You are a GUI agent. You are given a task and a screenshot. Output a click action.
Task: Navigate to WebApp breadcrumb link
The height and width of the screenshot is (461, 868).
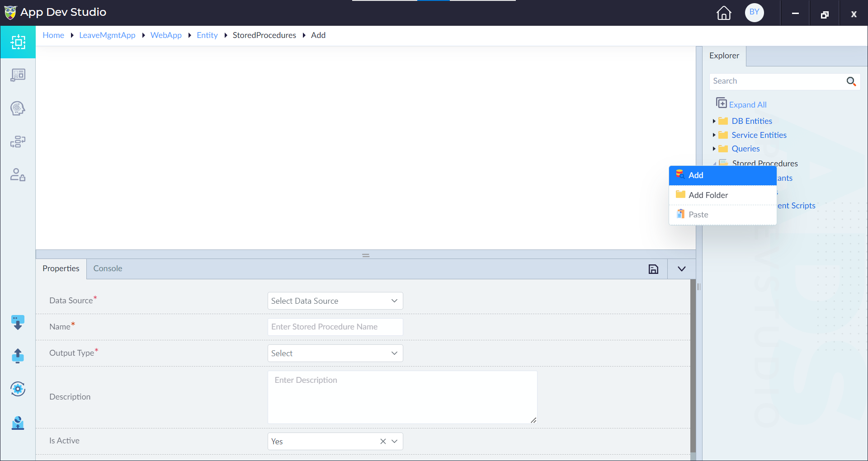pos(166,35)
